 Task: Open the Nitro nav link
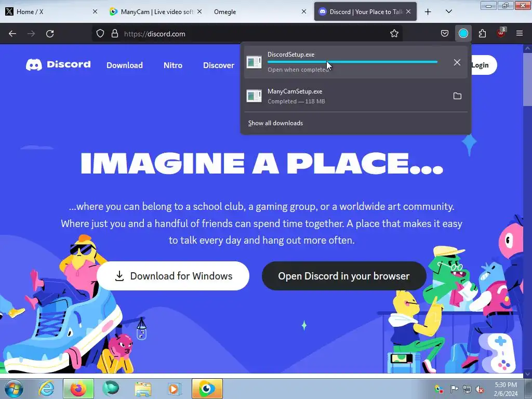pyautogui.click(x=173, y=65)
